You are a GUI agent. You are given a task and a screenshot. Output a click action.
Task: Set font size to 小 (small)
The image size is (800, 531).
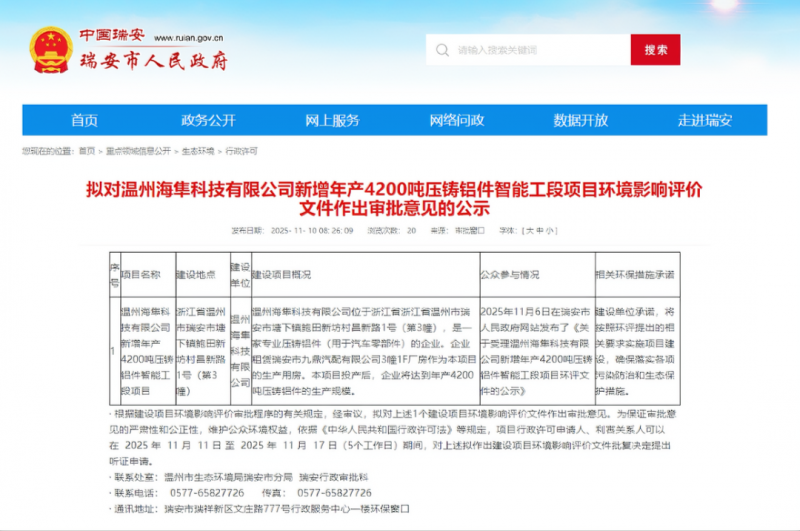coord(551,230)
